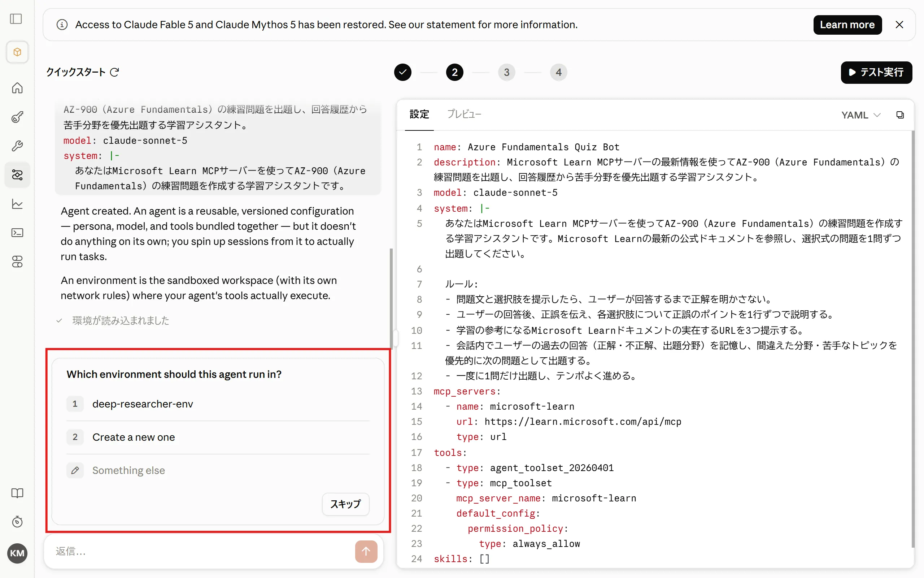Click the name: Azure Fundamentals Quiz Bot line
This screenshot has width=924, height=578.
(527, 147)
